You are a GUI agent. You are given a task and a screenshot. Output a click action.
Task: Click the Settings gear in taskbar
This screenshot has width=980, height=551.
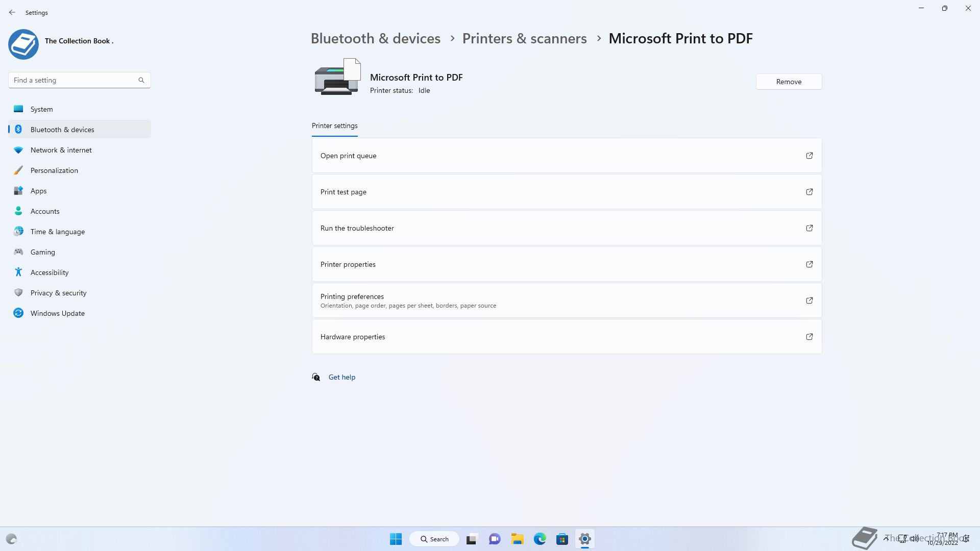click(585, 539)
